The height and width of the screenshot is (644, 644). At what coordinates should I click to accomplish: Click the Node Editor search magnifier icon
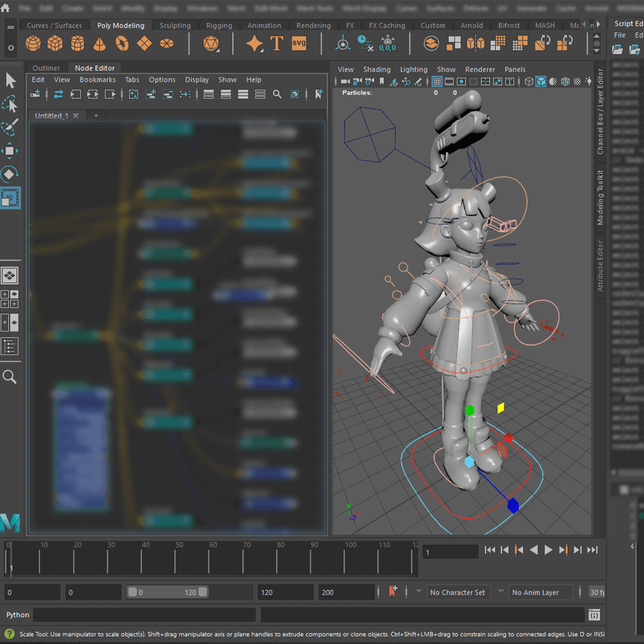(x=277, y=94)
